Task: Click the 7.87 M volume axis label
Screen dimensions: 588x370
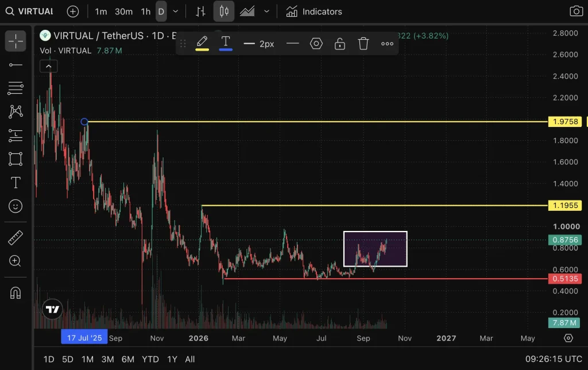Action: click(564, 323)
